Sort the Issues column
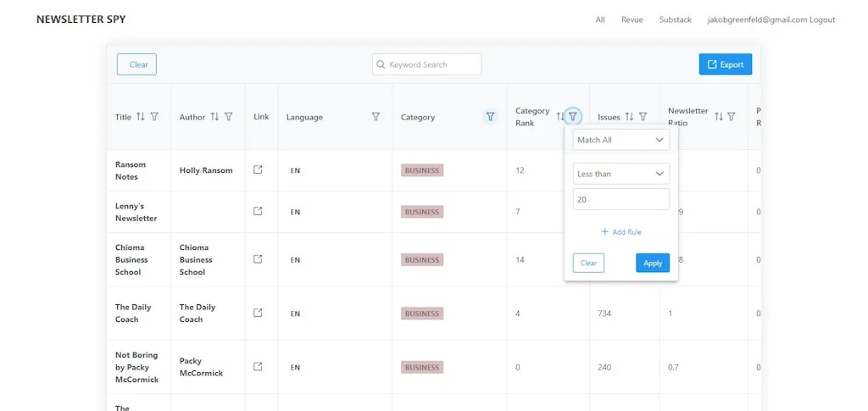The image size is (868, 411). 629,117
